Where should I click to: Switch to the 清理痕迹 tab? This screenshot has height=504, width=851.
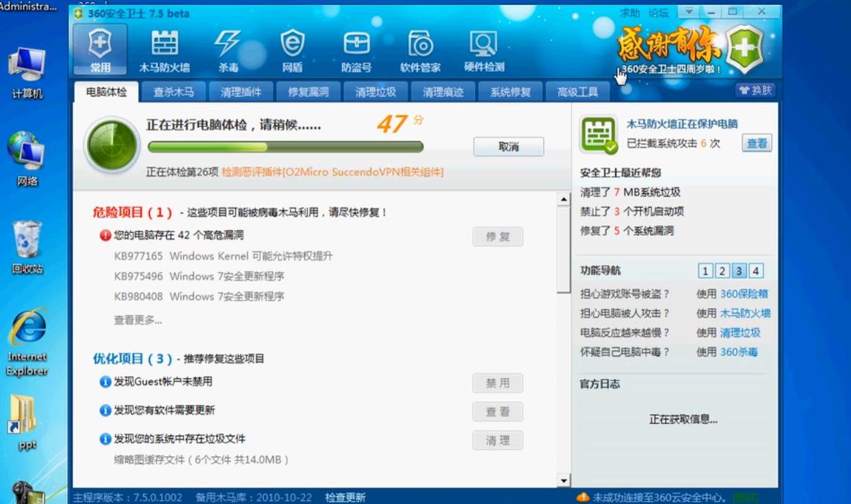pyautogui.click(x=443, y=92)
